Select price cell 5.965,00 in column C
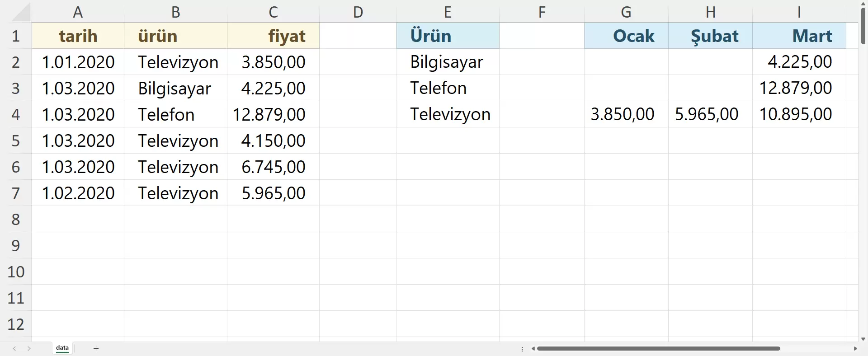The width and height of the screenshot is (868, 356). tap(273, 193)
